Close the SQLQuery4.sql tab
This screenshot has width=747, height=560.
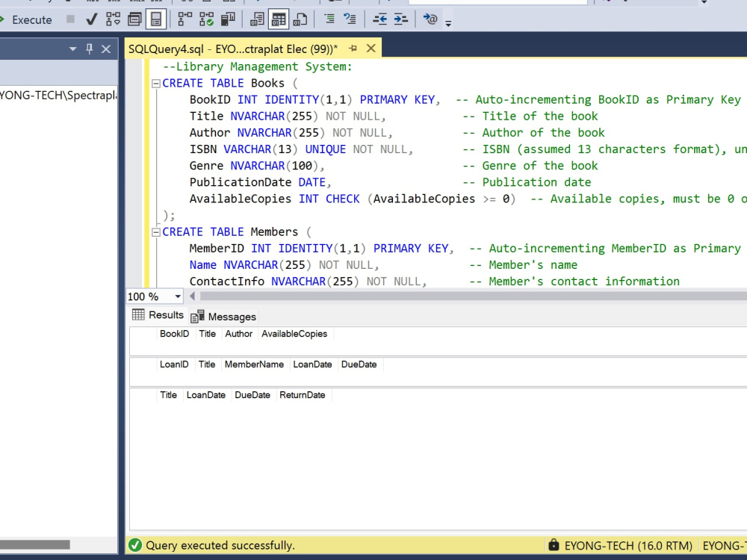coord(371,48)
